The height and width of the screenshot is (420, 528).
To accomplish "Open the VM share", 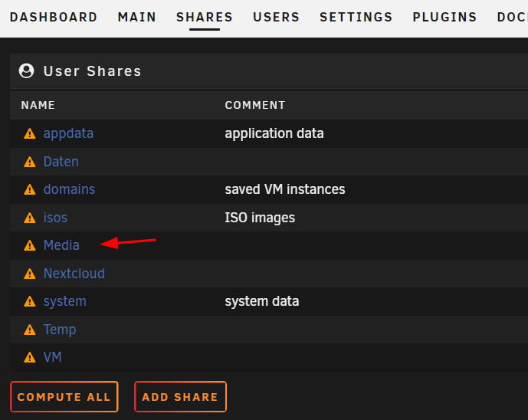I will pyautogui.click(x=53, y=357).
